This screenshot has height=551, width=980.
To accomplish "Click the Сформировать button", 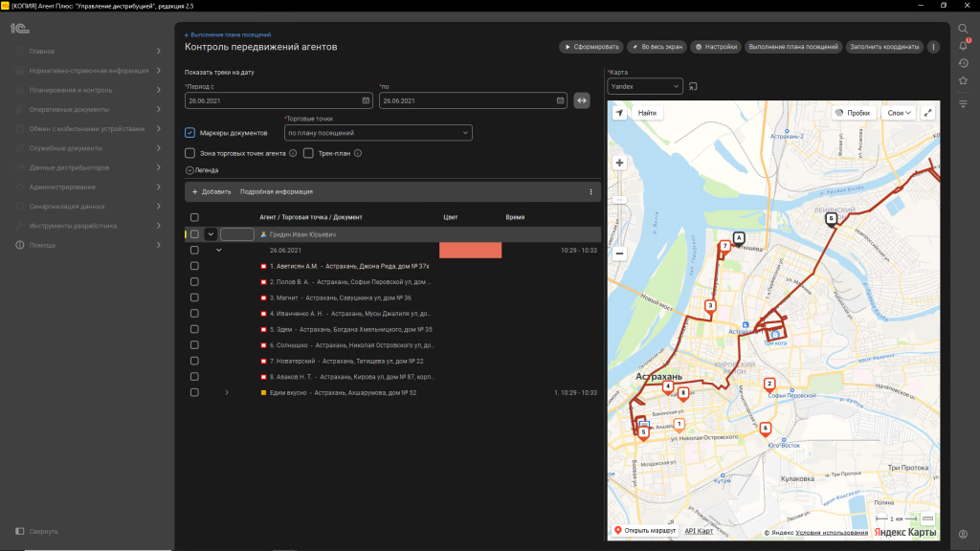I will (591, 46).
